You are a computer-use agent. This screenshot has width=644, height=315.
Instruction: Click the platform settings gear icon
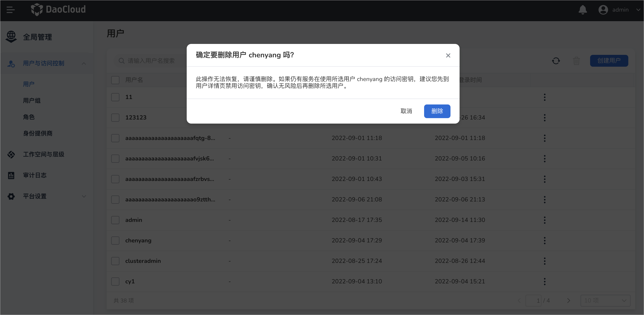coord(11,196)
